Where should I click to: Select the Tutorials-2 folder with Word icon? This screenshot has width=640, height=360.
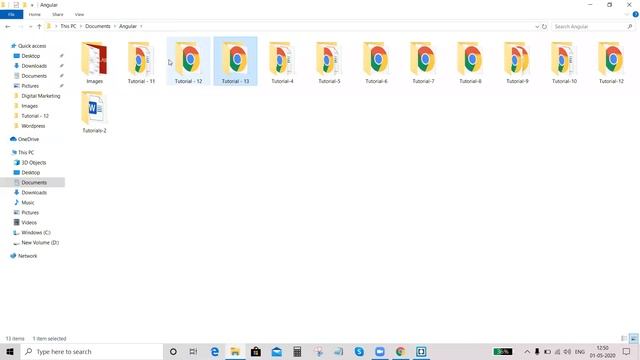pos(94,112)
